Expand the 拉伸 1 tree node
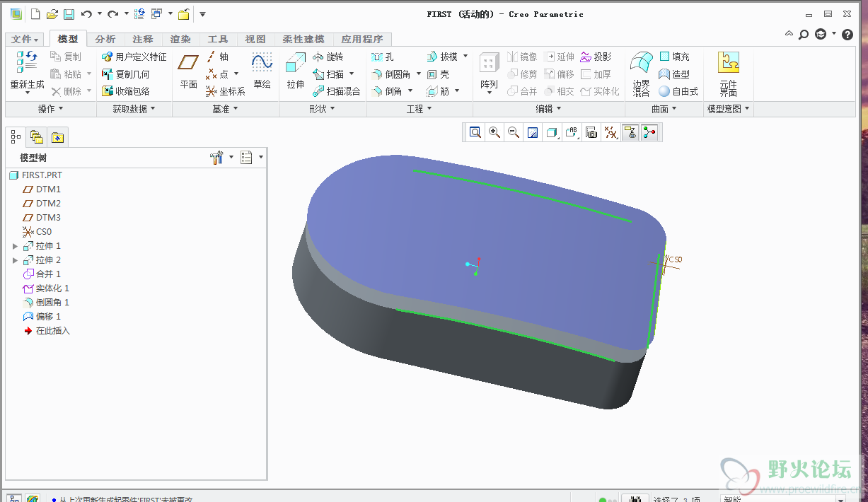Image resolution: width=868 pixels, height=502 pixels. pyautogui.click(x=16, y=246)
